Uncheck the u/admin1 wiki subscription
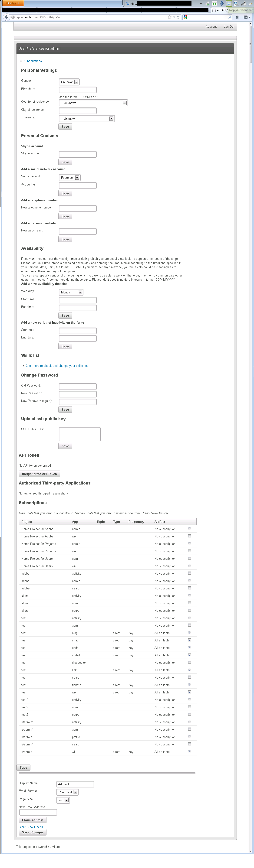The height and width of the screenshot is (868, 254). [189, 751]
